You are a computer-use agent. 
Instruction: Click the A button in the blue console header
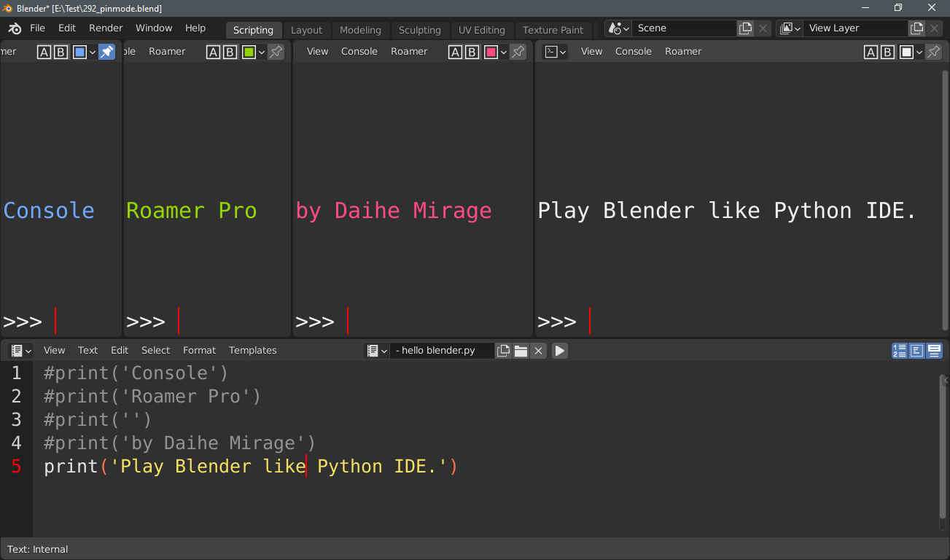[x=44, y=52]
